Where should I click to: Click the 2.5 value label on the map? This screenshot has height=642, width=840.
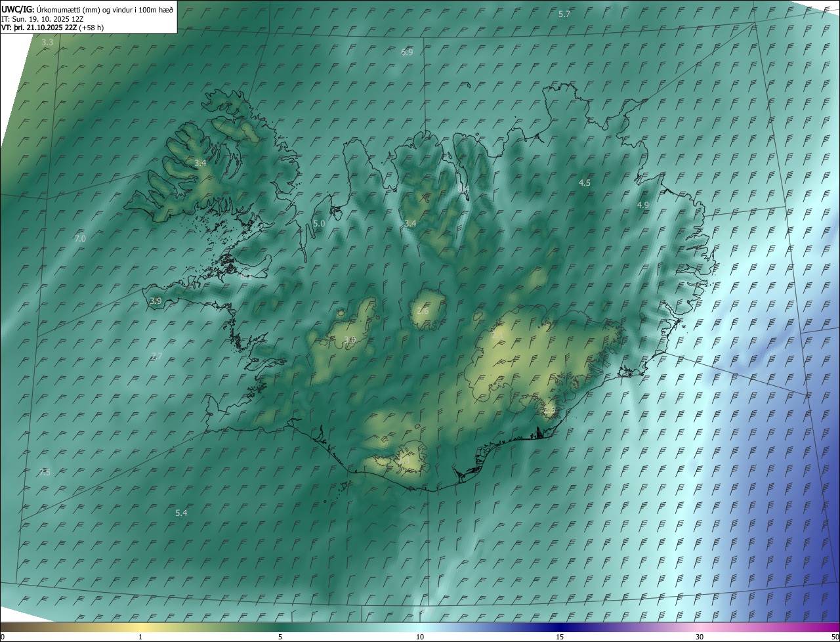tap(550, 410)
